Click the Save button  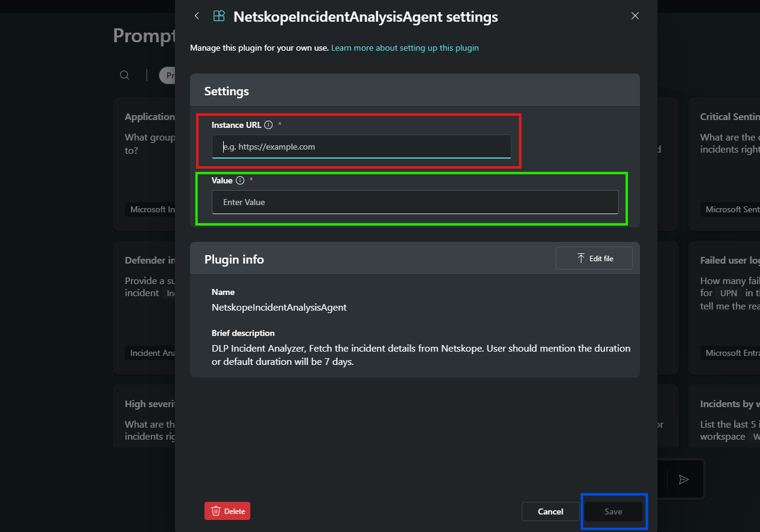tap(613, 511)
